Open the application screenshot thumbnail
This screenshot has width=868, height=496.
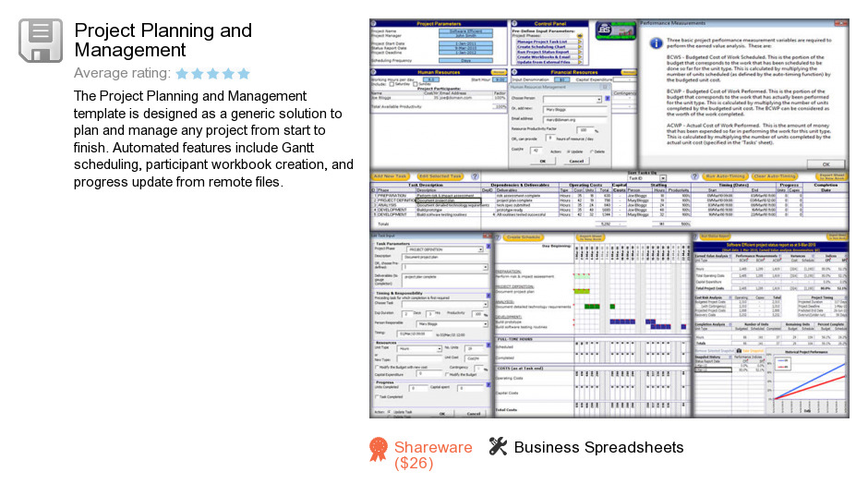pos(609,218)
